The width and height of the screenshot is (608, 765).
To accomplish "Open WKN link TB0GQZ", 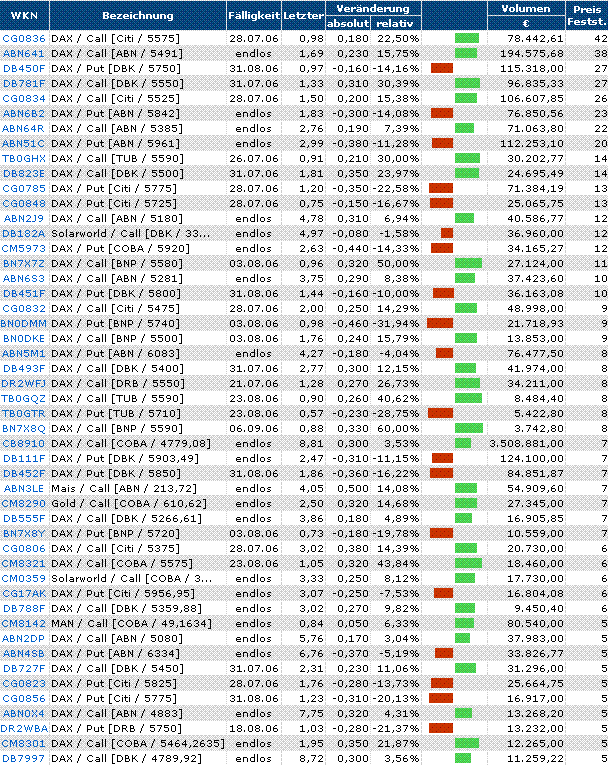I will click(x=24, y=399).
